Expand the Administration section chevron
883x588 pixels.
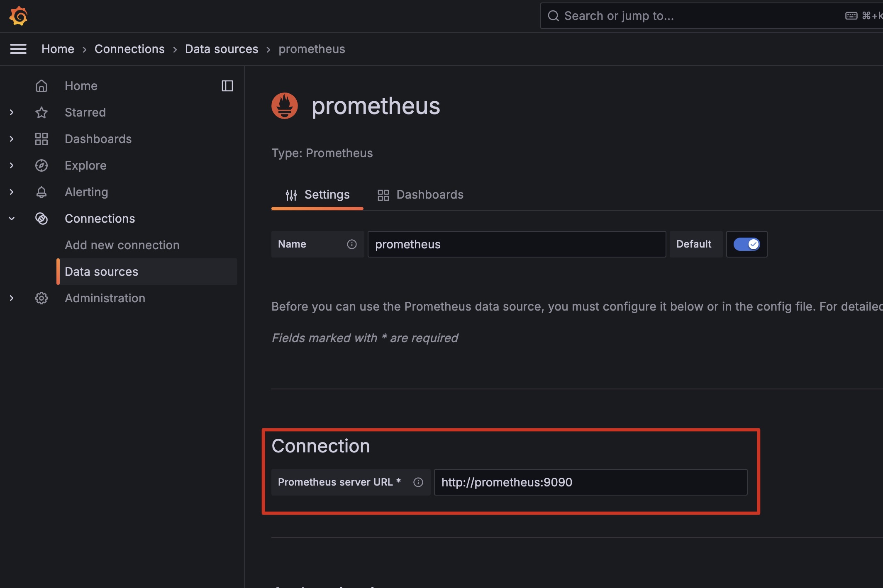[x=12, y=298]
